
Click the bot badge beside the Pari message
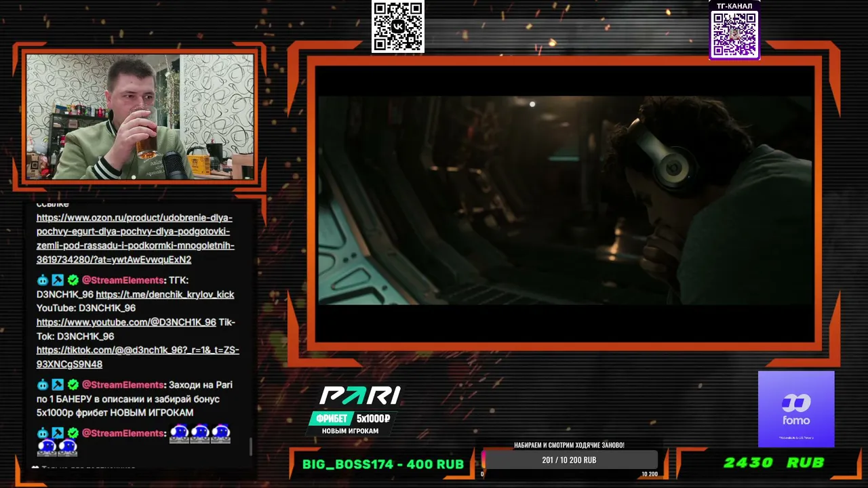pyautogui.click(x=43, y=384)
